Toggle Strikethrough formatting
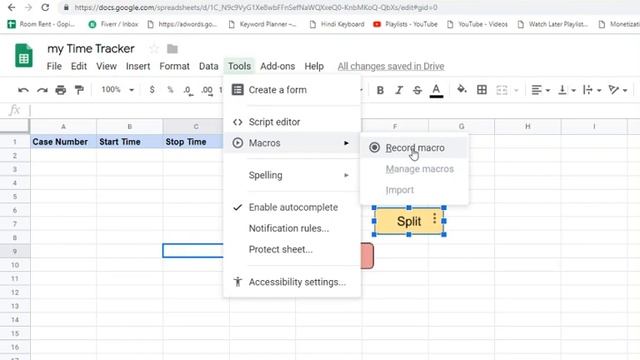Image resolution: width=640 pixels, height=360 pixels. [417, 90]
